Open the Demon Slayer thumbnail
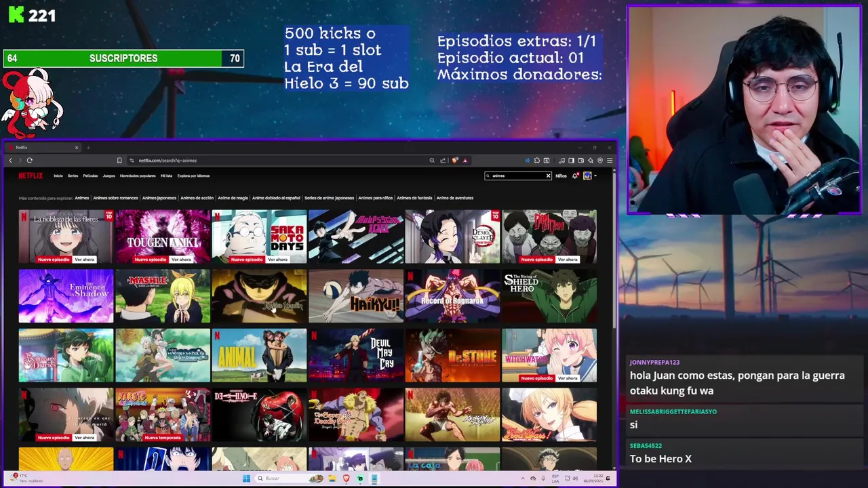The image size is (868, 488). [452, 237]
